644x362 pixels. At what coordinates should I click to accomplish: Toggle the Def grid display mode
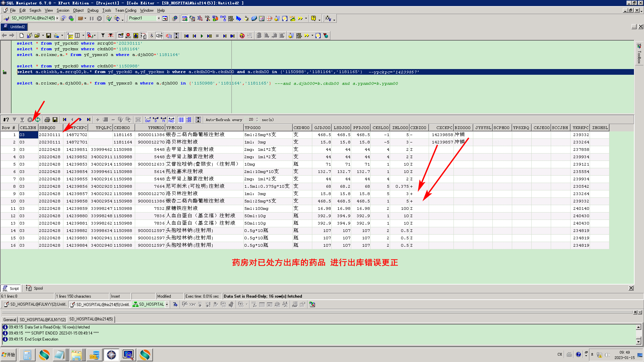[148, 120]
